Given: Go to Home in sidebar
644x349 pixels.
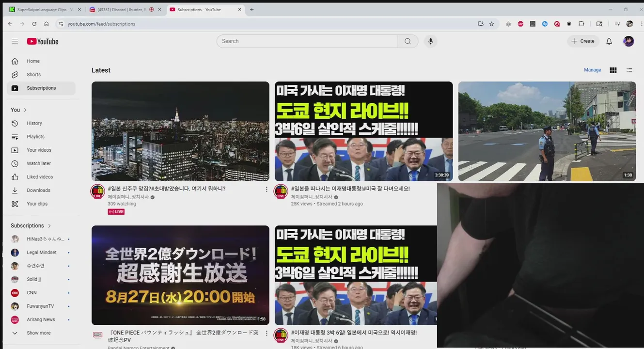Looking at the screenshot, I should (41, 61).
